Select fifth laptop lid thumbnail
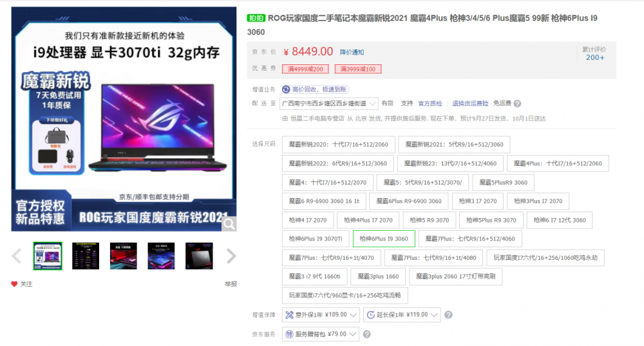 199,256
